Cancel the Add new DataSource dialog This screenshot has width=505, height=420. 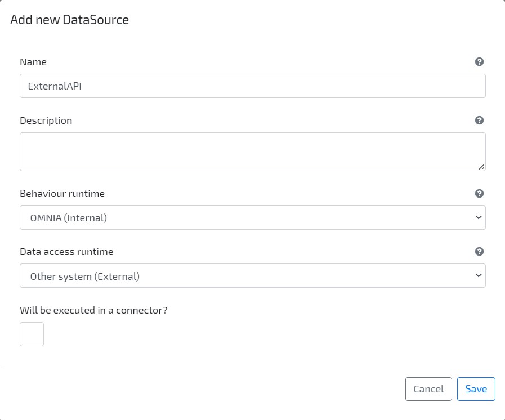[x=428, y=389]
